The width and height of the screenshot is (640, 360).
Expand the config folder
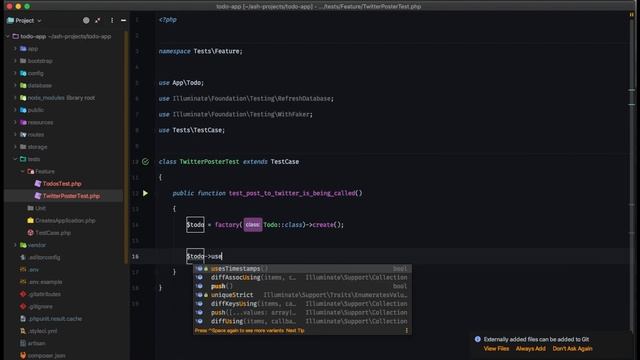click(x=16, y=73)
